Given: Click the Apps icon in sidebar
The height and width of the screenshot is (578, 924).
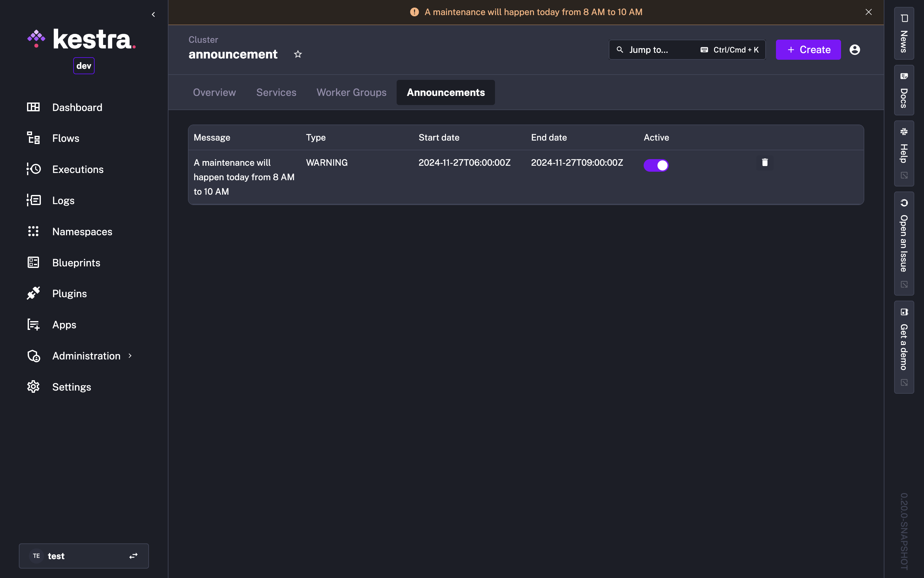Looking at the screenshot, I should [x=33, y=324].
